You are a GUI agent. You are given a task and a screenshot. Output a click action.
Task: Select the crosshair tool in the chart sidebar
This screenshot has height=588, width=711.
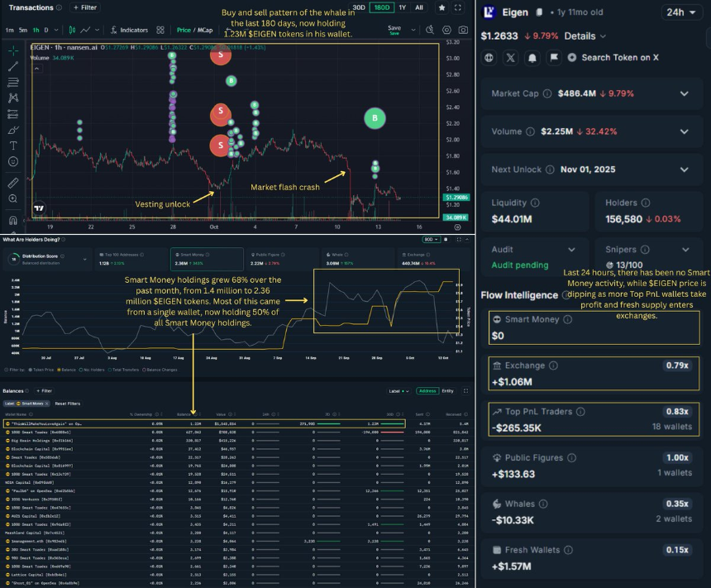click(12, 50)
